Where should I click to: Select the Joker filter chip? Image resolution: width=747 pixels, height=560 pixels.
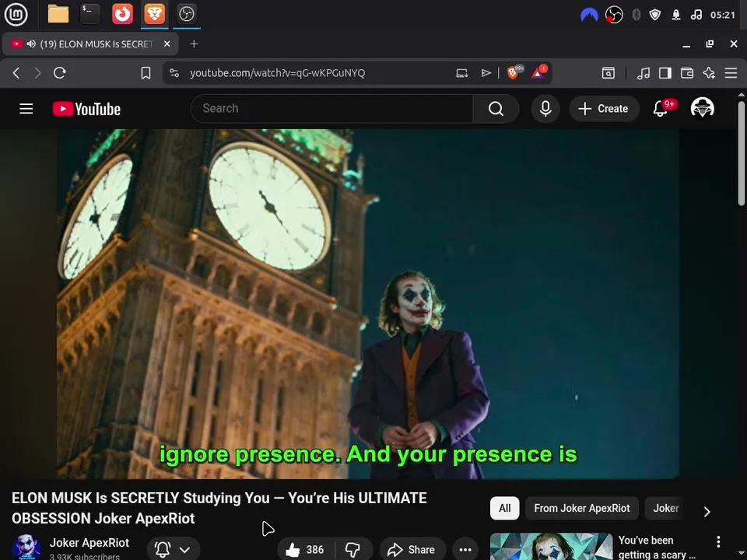tap(665, 509)
